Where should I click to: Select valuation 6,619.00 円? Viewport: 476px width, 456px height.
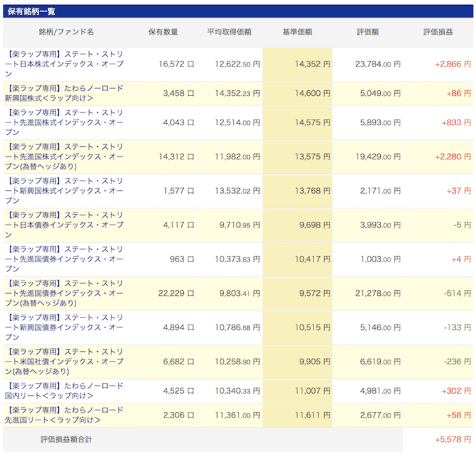click(380, 362)
